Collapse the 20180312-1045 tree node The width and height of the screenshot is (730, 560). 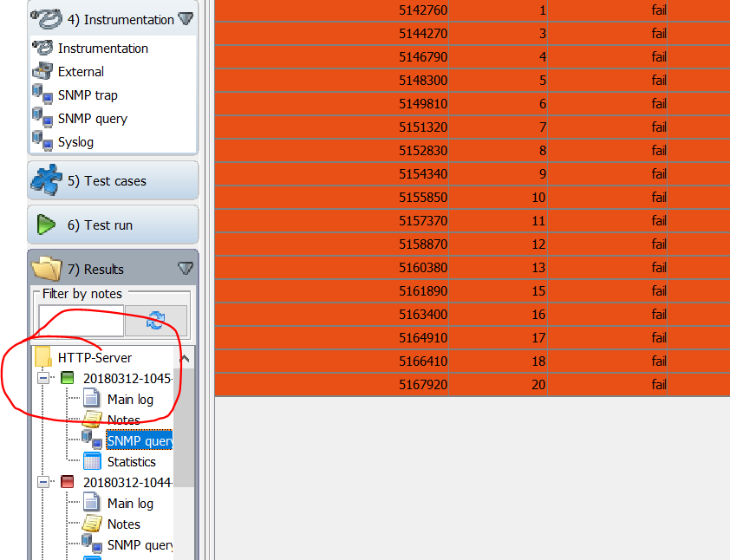point(43,378)
